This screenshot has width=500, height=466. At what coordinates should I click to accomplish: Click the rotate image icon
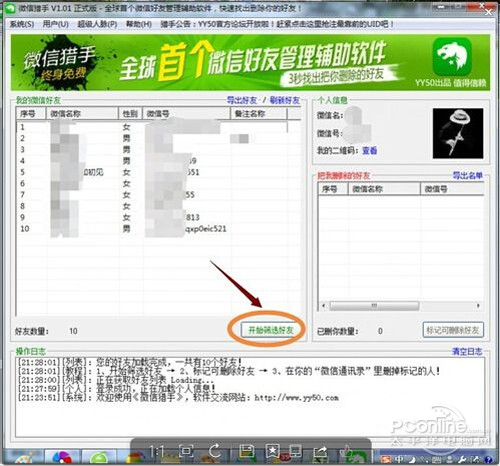tap(215, 451)
